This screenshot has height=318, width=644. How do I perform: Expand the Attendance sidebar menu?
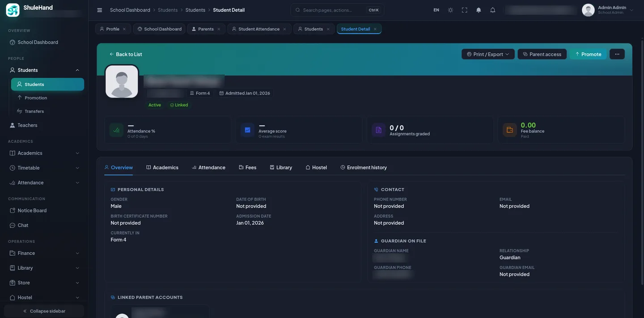[77, 183]
